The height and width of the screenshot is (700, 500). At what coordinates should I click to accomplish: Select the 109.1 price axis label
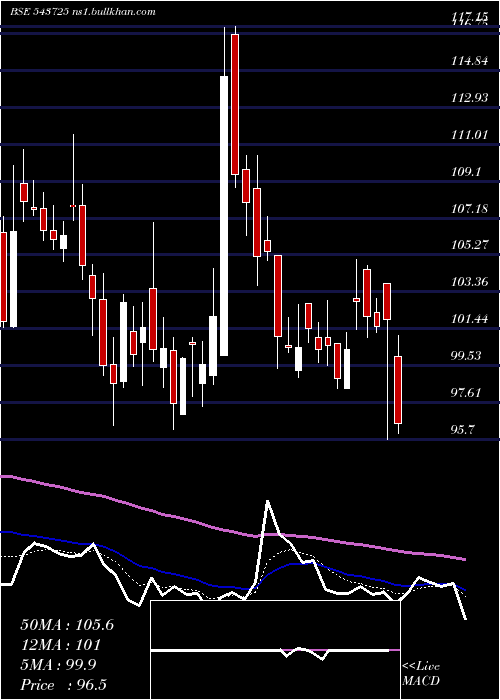(466, 172)
